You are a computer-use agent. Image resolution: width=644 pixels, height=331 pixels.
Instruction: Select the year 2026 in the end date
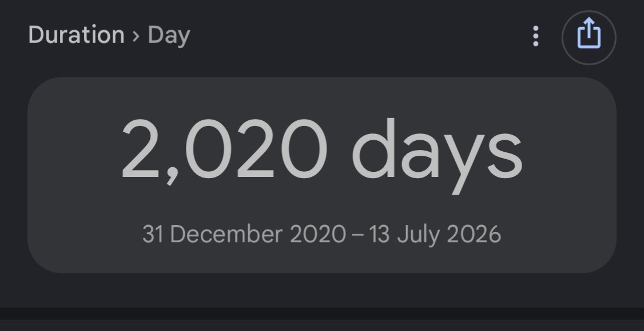474,234
